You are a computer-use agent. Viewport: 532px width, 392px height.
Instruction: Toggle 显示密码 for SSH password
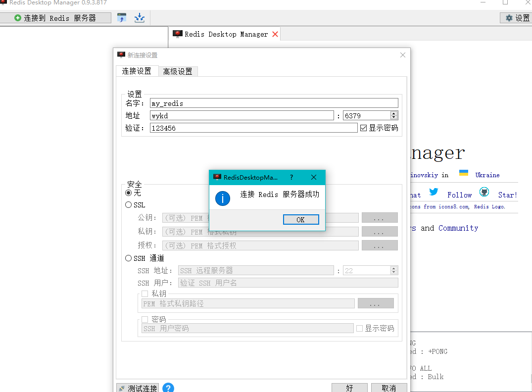[359, 328]
